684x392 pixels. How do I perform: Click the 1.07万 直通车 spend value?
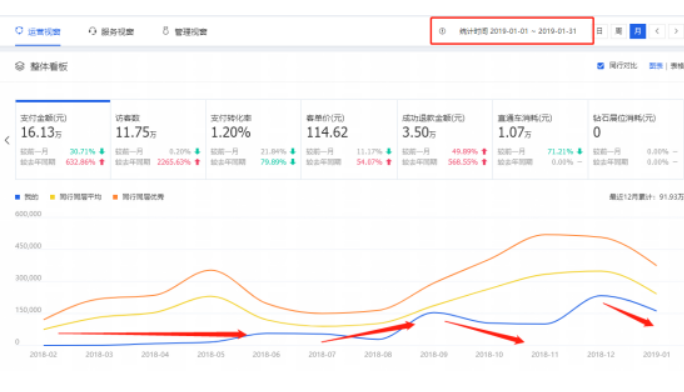[x=515, y=133]
